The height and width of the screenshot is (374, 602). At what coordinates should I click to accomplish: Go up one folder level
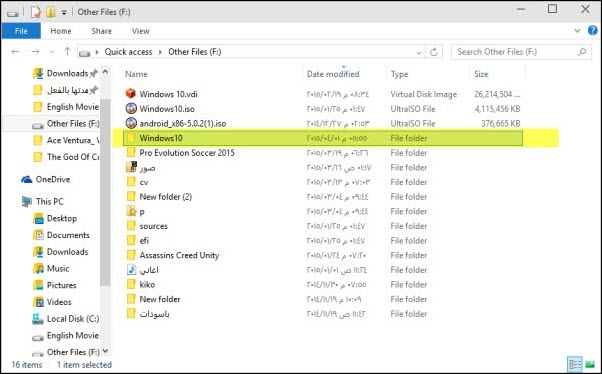click(x=67, y=51)
